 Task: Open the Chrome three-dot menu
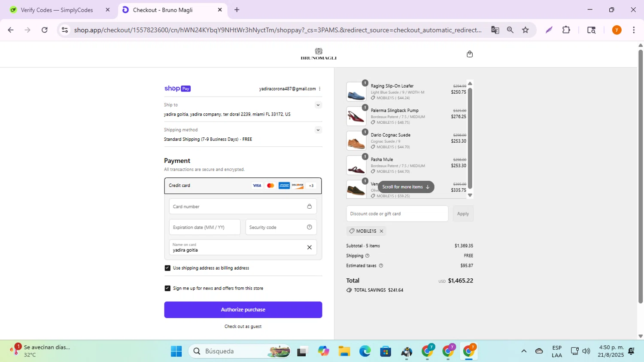click(634, 30)
